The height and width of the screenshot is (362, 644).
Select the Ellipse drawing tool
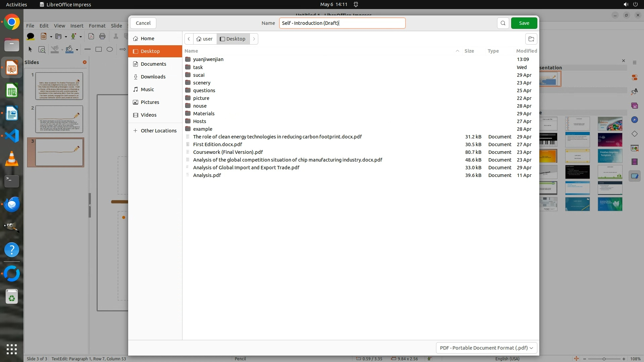pos(110,49)
